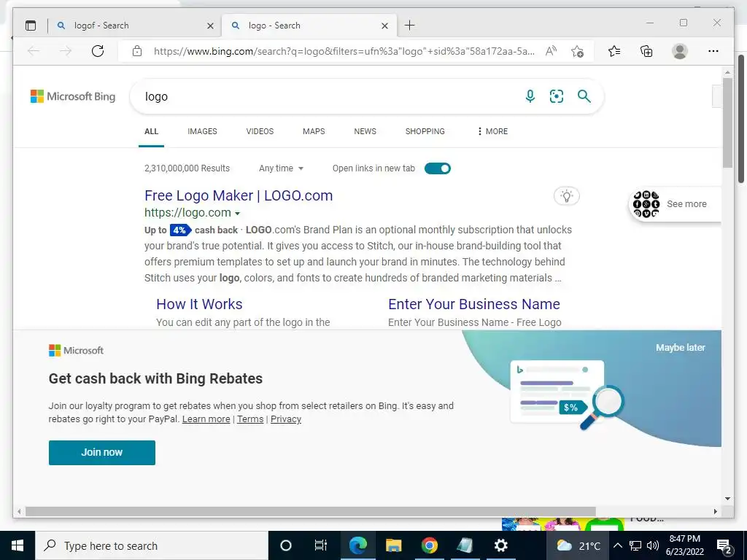Viewport: 747px width, 560px height.
Task: Select the ALL results tab
Action: click(152, 131)
